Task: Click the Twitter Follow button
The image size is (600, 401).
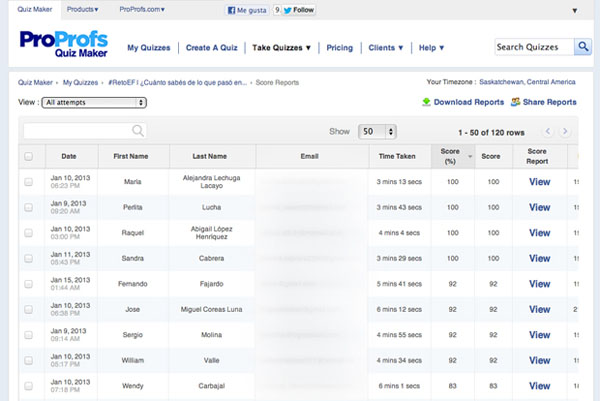Action: point(299,10)
